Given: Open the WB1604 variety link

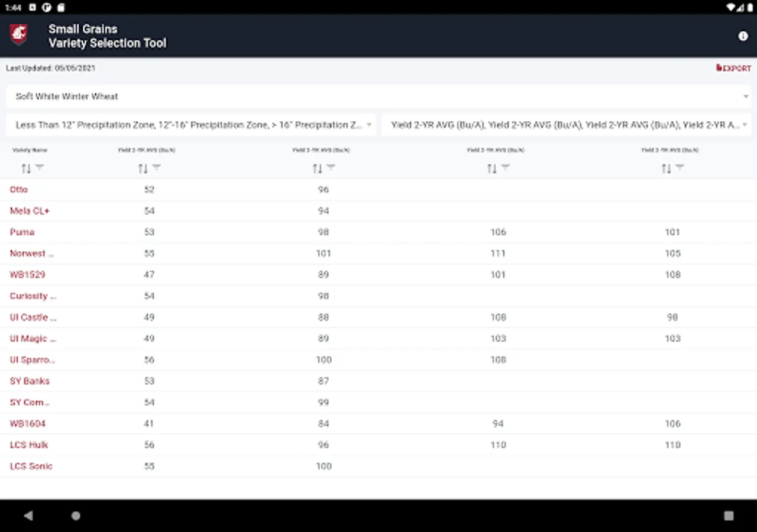Looking at the screenshot, I should pos(27,424).
